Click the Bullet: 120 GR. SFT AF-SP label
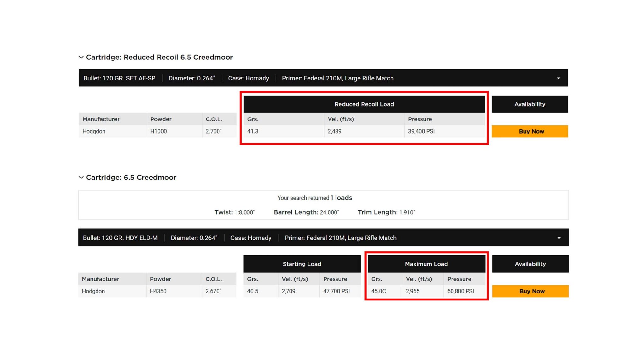 [x=119, y=78]
